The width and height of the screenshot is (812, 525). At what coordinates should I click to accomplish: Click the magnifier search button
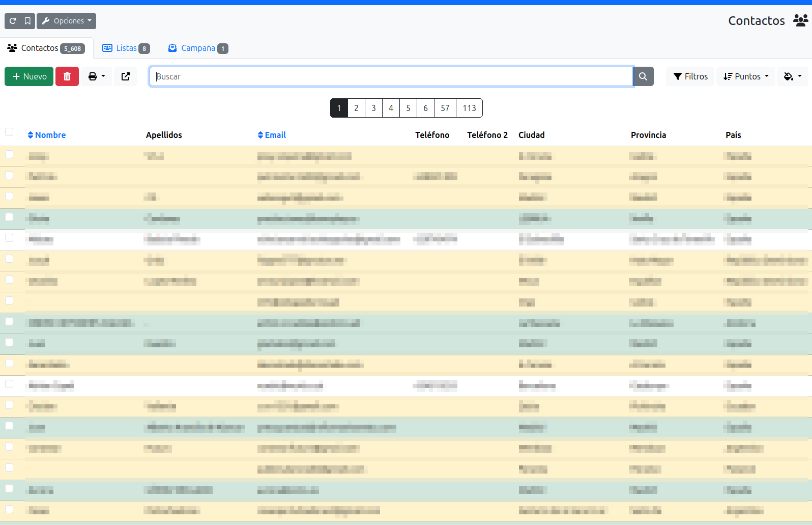point(643,76)
